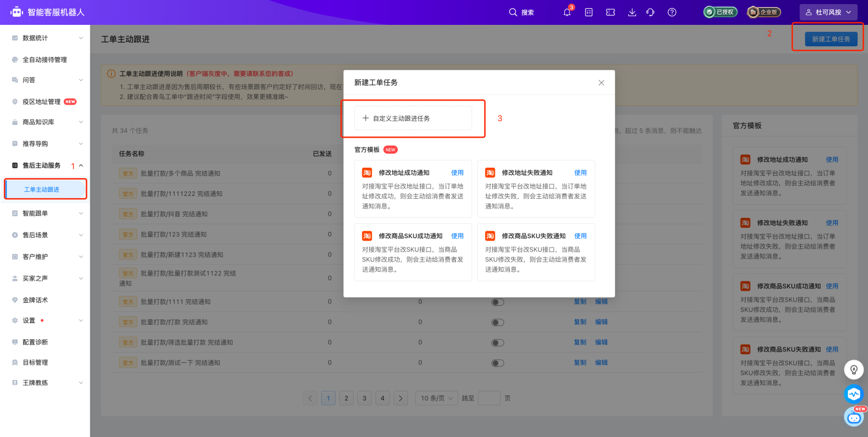
Task: Click the 目标管理 sidebar icon
Action: pyautogui.click(x=15, y=362)
